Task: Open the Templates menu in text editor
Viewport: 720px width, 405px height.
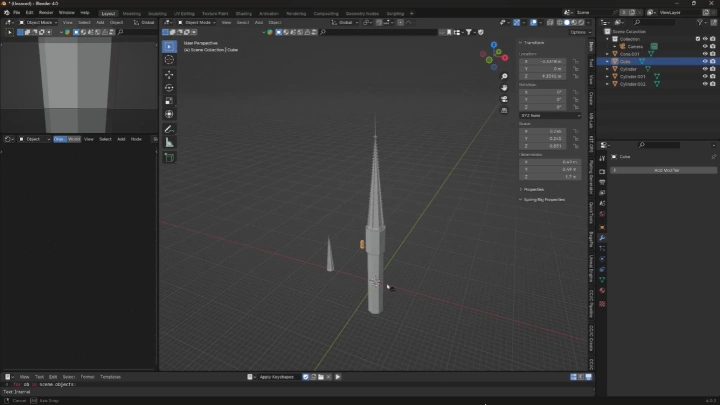Action: pyautogui.click(x=110, y=377)
